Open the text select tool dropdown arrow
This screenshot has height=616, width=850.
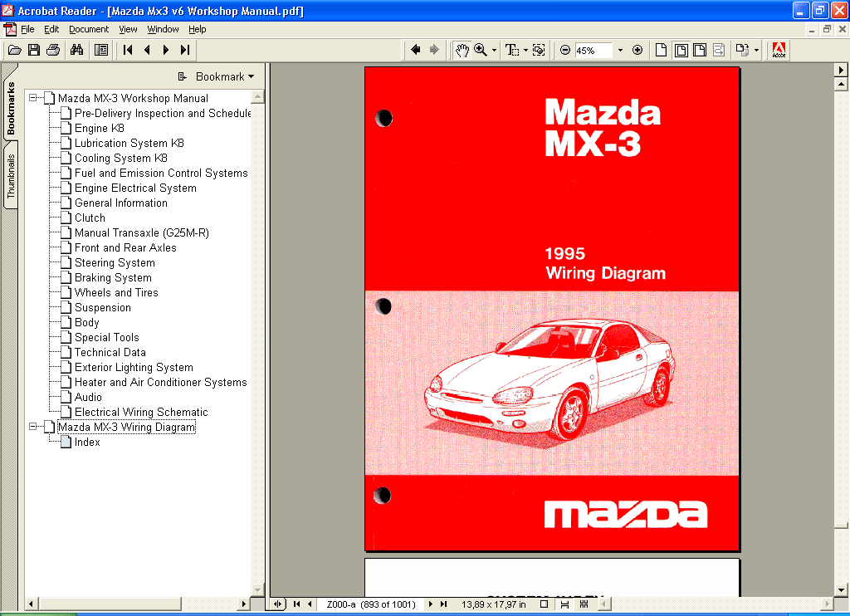525,51
